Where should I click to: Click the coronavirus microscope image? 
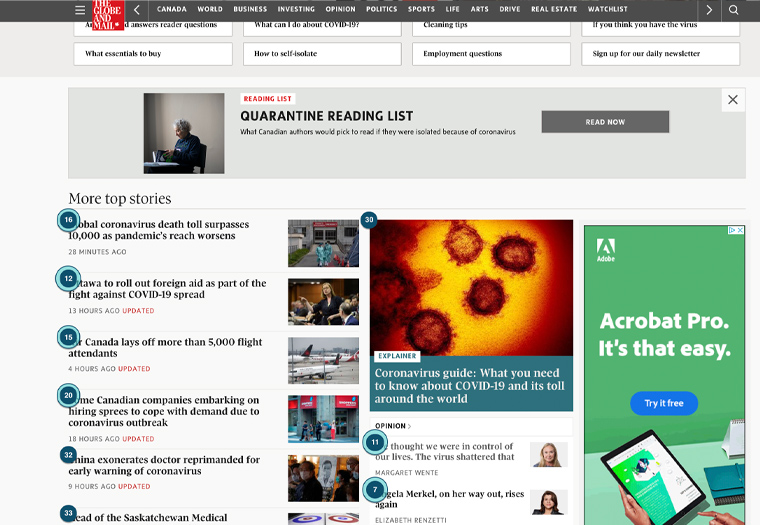tap(471, 288)
